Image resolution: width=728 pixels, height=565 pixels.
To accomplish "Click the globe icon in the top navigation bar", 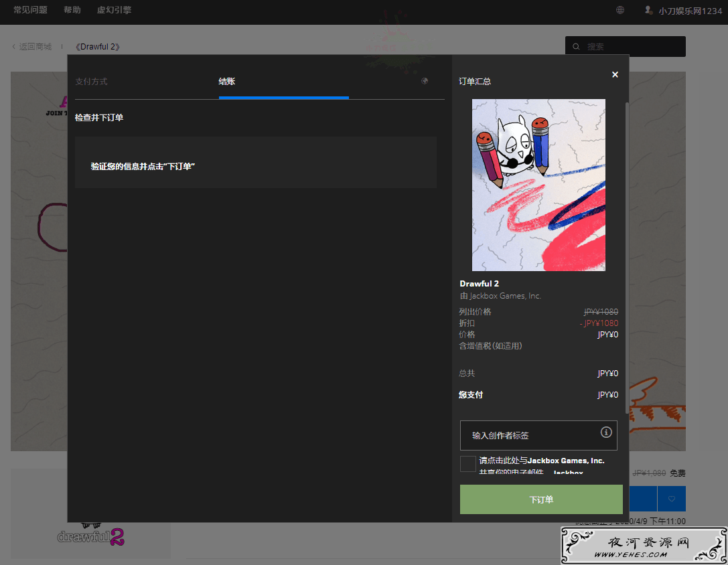I will pos(620,10).
